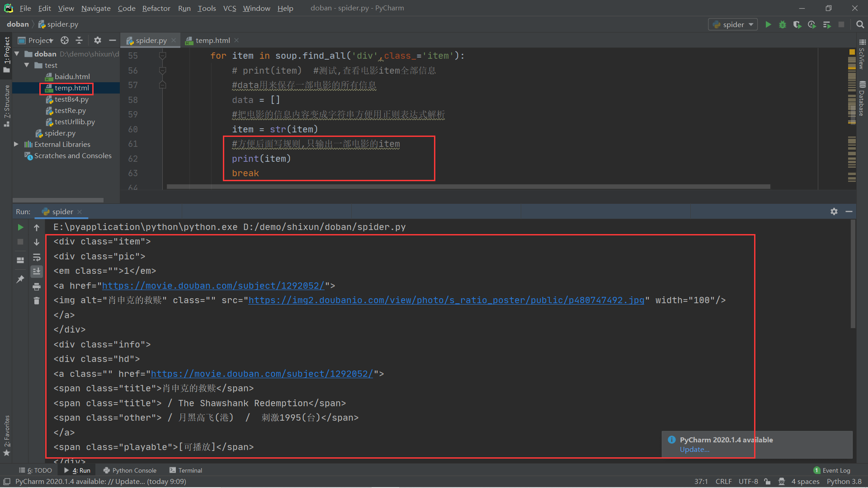Toggle scroll to end in Run console
This screenshot has width=868, height=488.
[37, 271]
